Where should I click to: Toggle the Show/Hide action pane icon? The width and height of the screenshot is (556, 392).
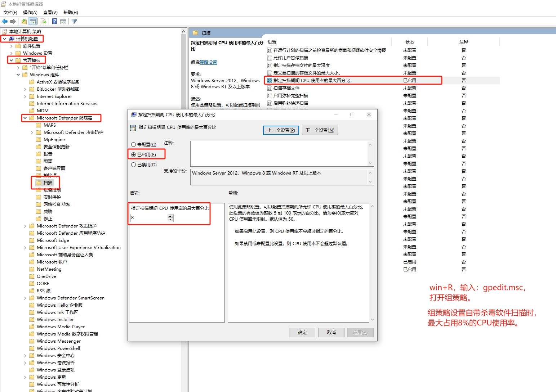click(63, 22)
